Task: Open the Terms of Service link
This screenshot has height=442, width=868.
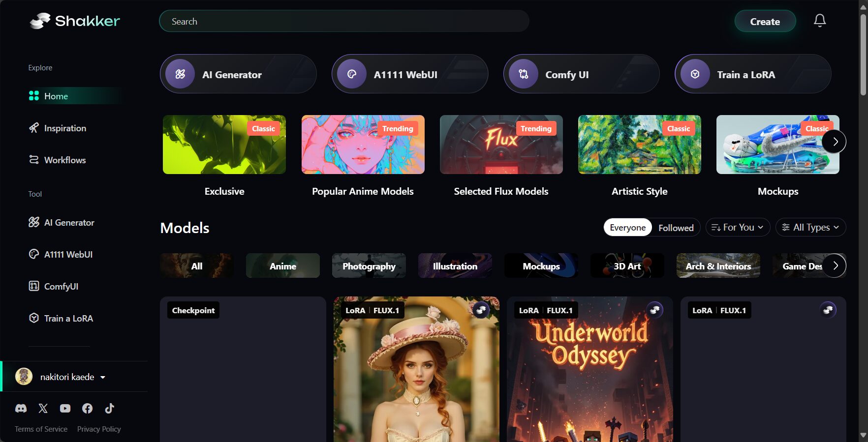Action: (x=41, y=429)
